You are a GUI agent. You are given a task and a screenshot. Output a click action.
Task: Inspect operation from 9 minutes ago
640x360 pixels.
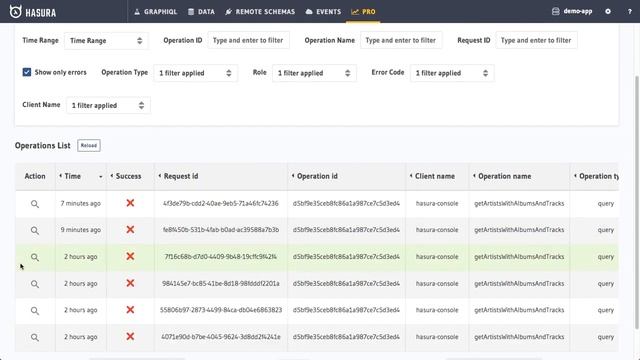[35, 231]
